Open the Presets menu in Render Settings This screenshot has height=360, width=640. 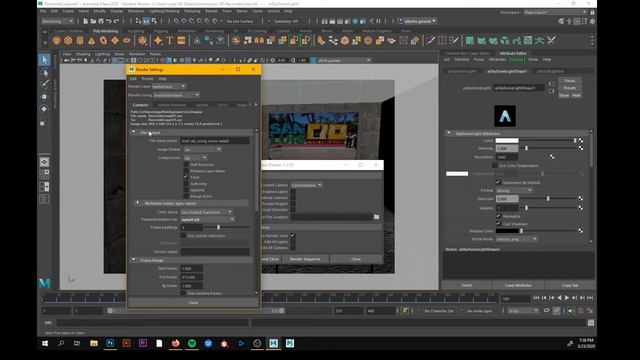coord(147,79)
